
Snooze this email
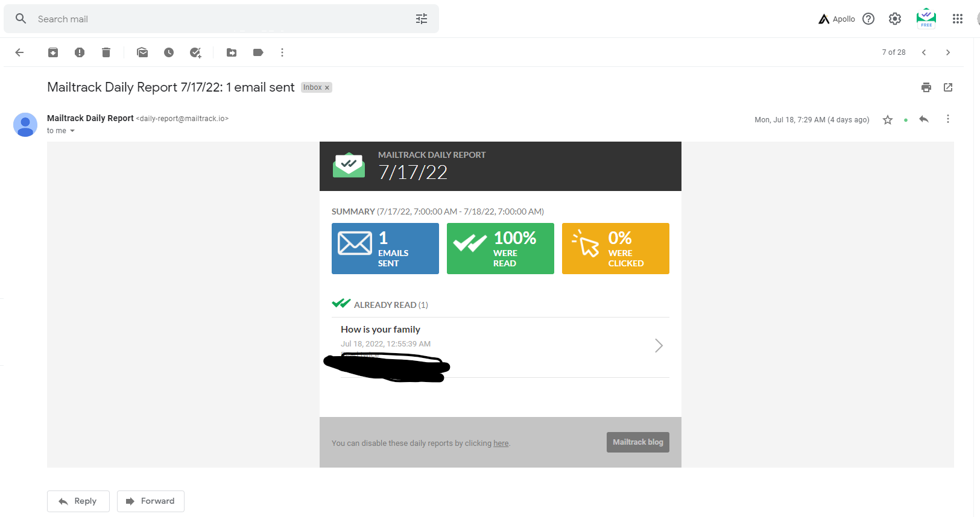169,52
